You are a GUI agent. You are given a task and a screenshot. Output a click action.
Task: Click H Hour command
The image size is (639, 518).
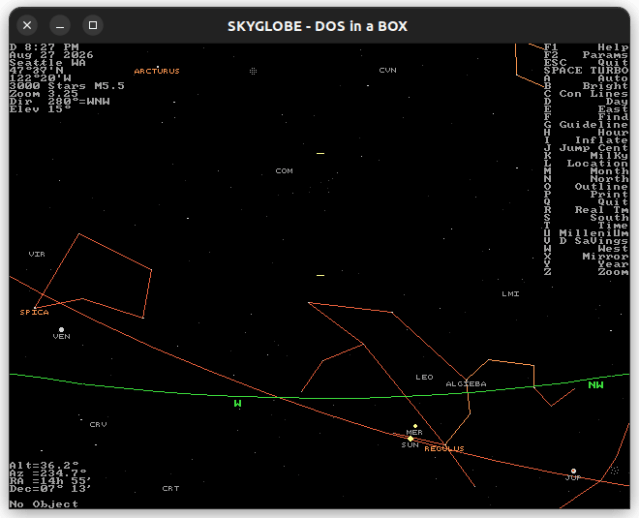(x=586, y=132)
